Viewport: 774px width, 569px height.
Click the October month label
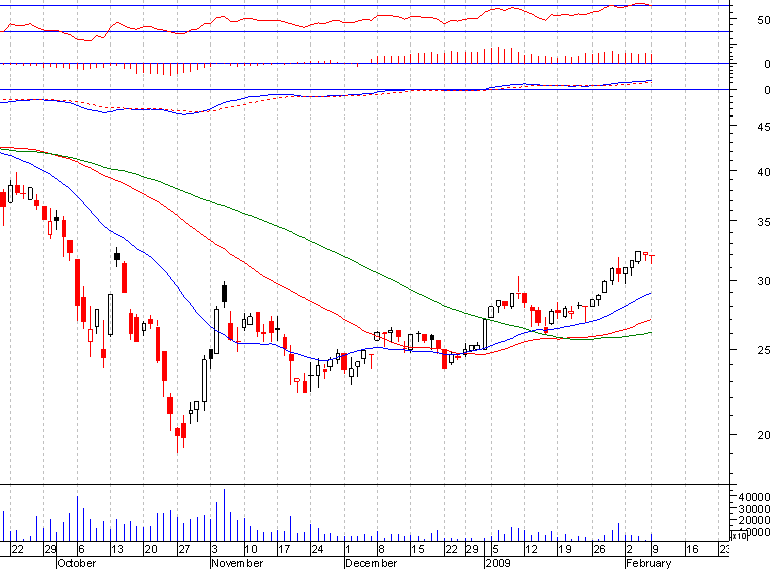[77, 563]
